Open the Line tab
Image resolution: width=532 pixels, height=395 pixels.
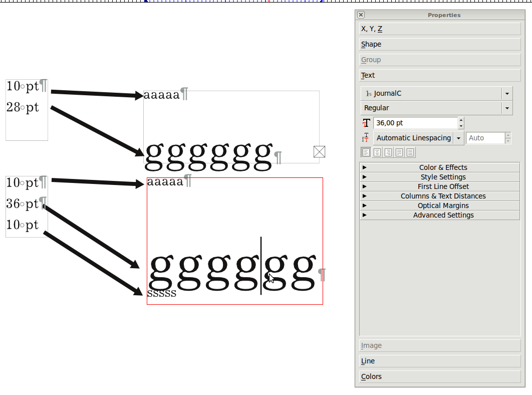tap(440, 361)
